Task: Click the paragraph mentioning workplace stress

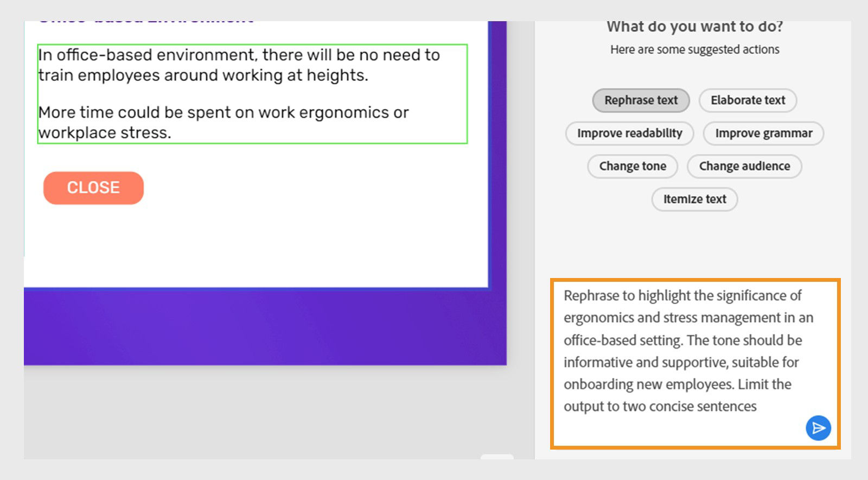Action: [x=222, y=122]
